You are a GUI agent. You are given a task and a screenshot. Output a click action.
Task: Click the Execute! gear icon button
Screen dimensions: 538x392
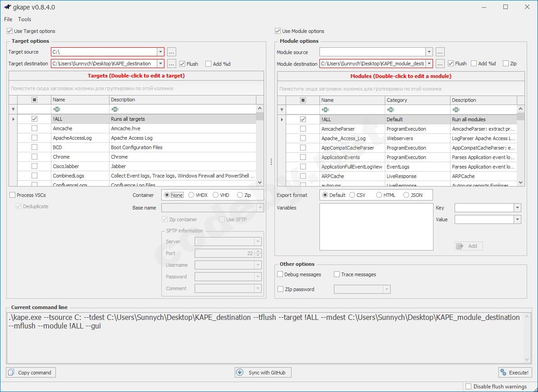pos(503,373)
